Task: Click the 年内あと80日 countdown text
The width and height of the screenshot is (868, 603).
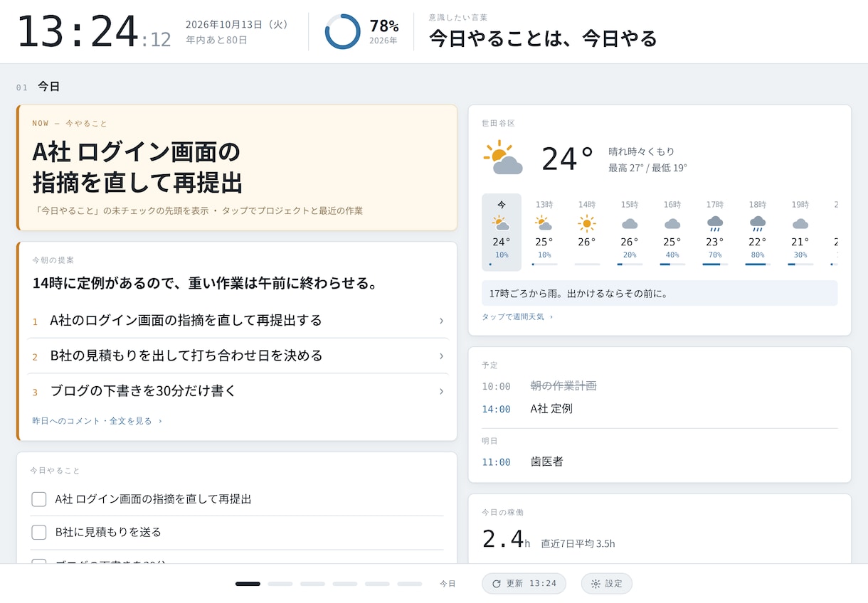Action: point(216,41)
